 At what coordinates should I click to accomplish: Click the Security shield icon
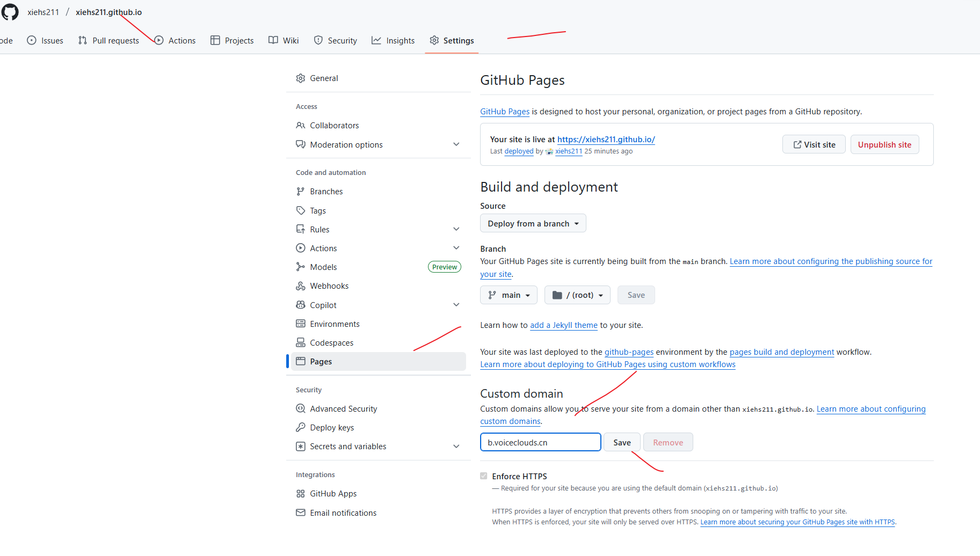[x=318, y=40]
